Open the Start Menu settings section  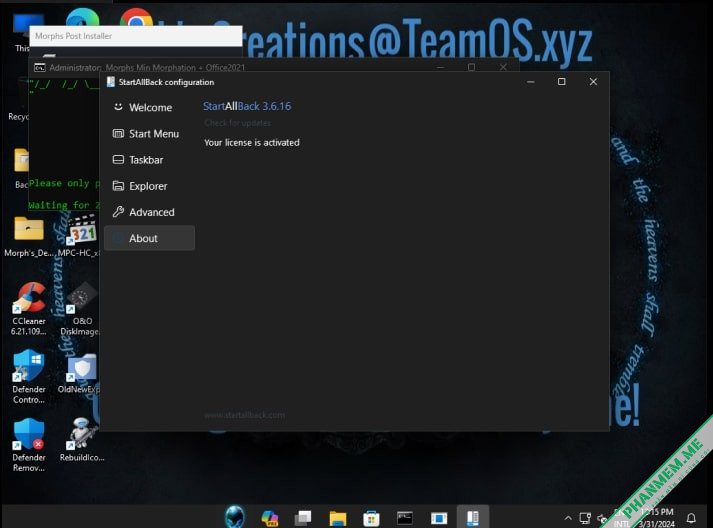pyautogui.click(x=150, y=134)
